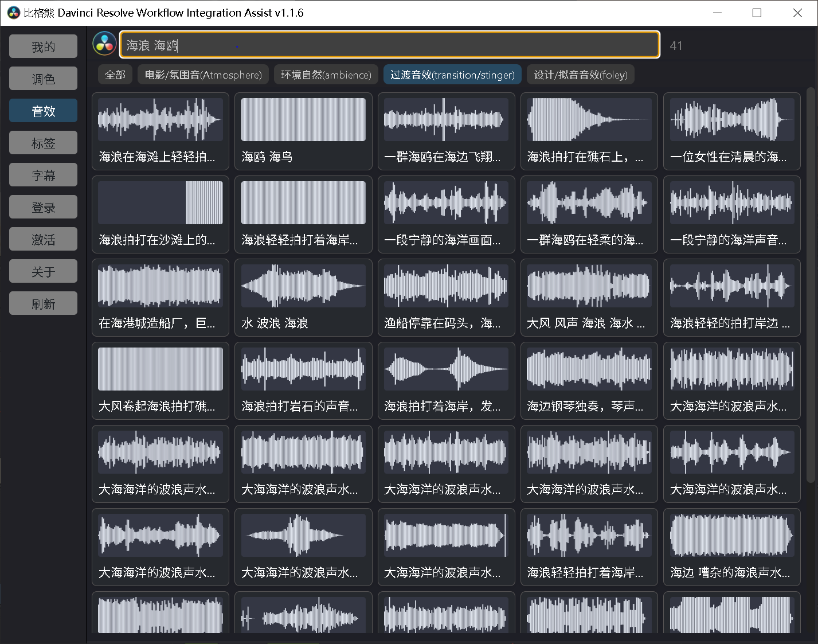Select the 大风 风声 海浪 海水 clip
Viewport: 818px width, 644px height.
[x=589, y=286]
